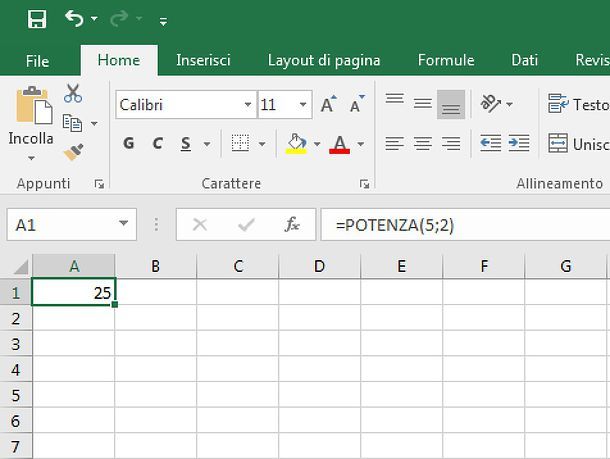Open the Layout di pagina tab
The width and height of the screenshot is (610, 459).
coord(324,61)
